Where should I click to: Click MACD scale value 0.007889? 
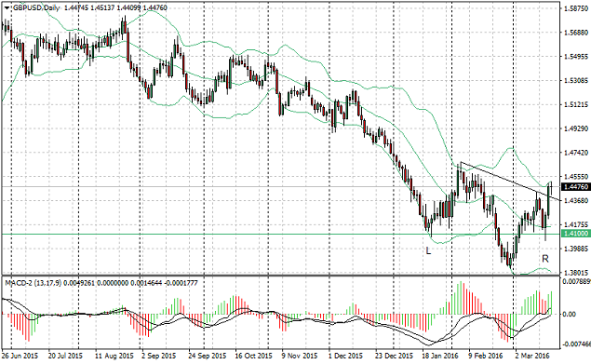(x=576, y=281)
